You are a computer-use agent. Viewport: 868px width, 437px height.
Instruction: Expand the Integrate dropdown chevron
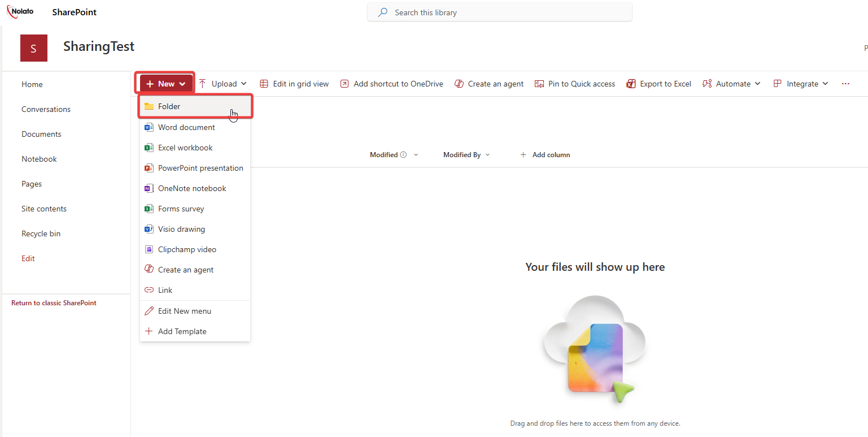(x=826, y=84)
